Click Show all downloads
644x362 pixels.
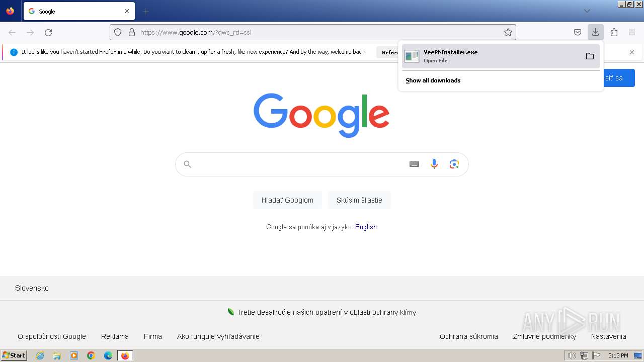(433, 80)
